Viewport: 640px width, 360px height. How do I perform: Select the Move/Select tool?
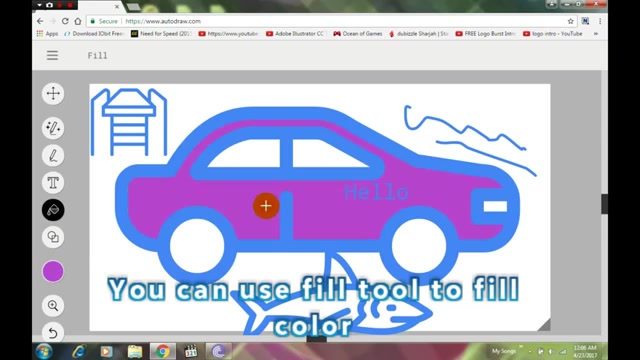pyautogui.click(x=53, y=93)
